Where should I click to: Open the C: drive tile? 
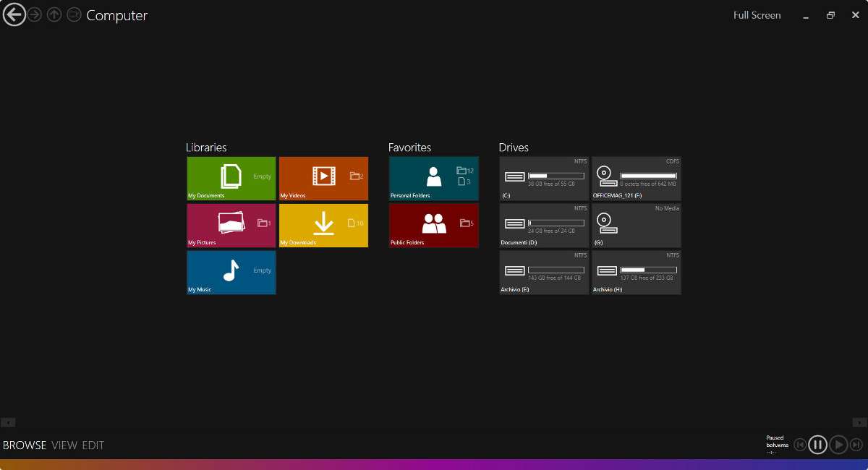(544, 178)
